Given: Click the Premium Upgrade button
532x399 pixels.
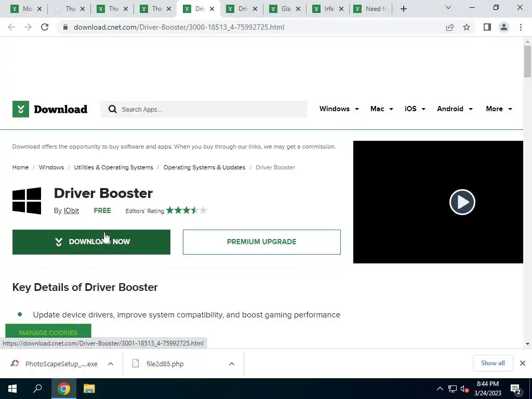Looking at the screenshot, I should (x=262, y=242).
